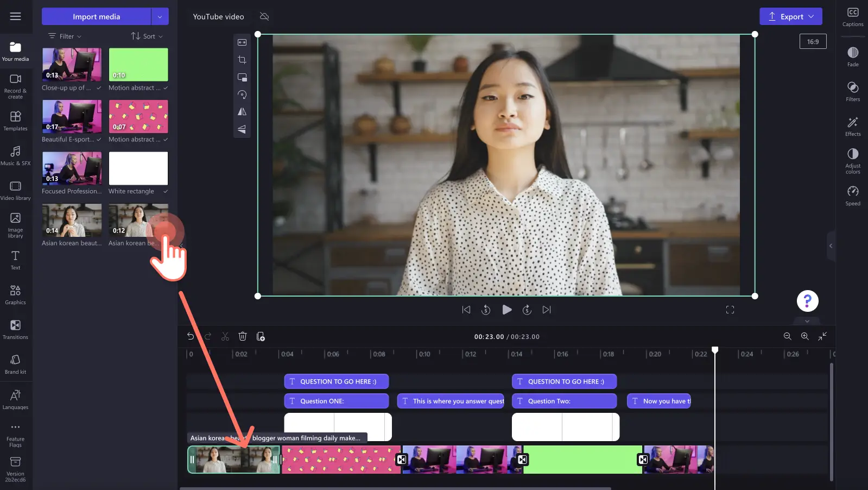Open the Effects panel

(853, 126)
